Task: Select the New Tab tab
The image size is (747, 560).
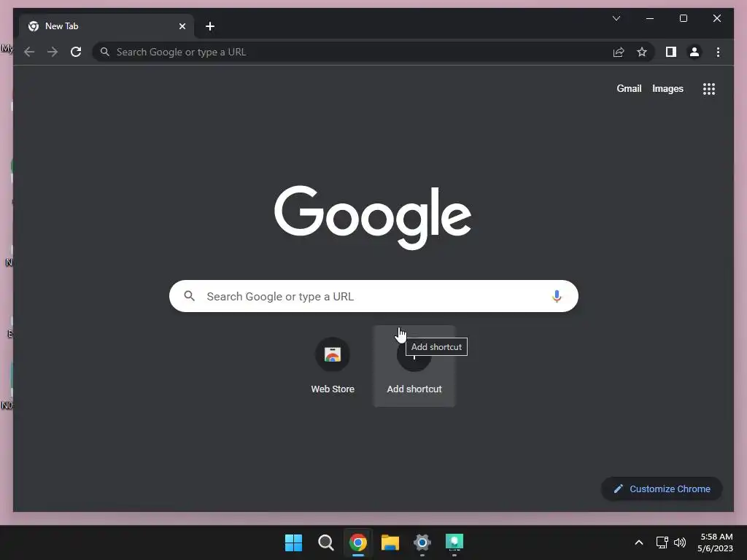Action: click(x=107, y=26)
